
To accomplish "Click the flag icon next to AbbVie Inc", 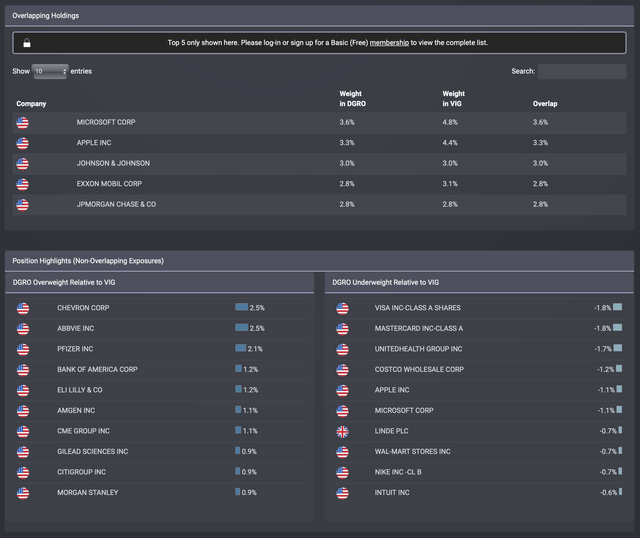I will 23,329.
